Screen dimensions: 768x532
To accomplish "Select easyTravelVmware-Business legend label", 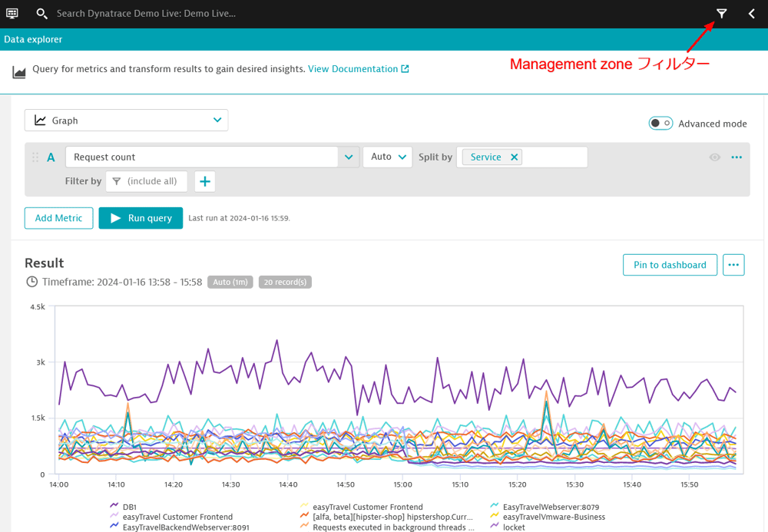I will (554, 517).
